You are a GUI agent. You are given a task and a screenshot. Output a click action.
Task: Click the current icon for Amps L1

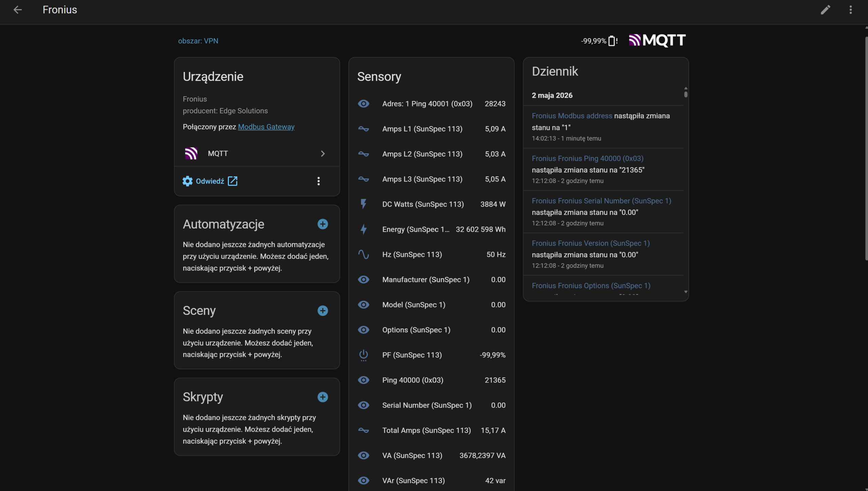pos(363,129)
